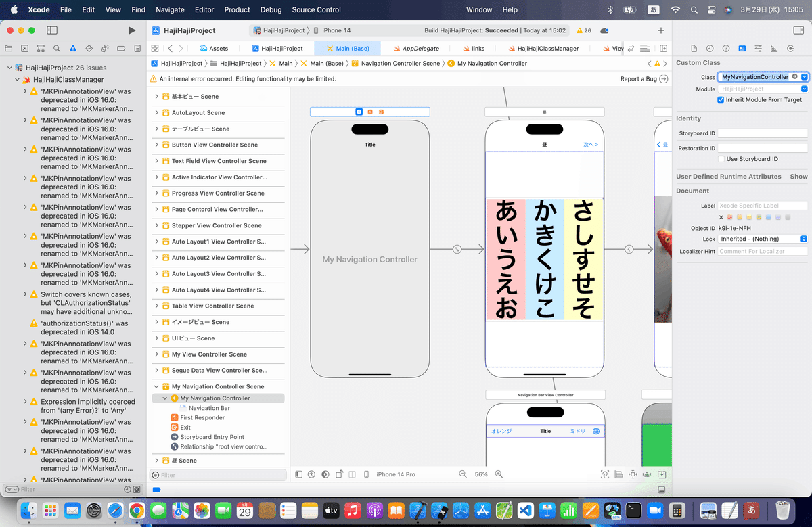Open the Lock popup menu
This screenshot has width=812, height=527.
pos(763,239)
